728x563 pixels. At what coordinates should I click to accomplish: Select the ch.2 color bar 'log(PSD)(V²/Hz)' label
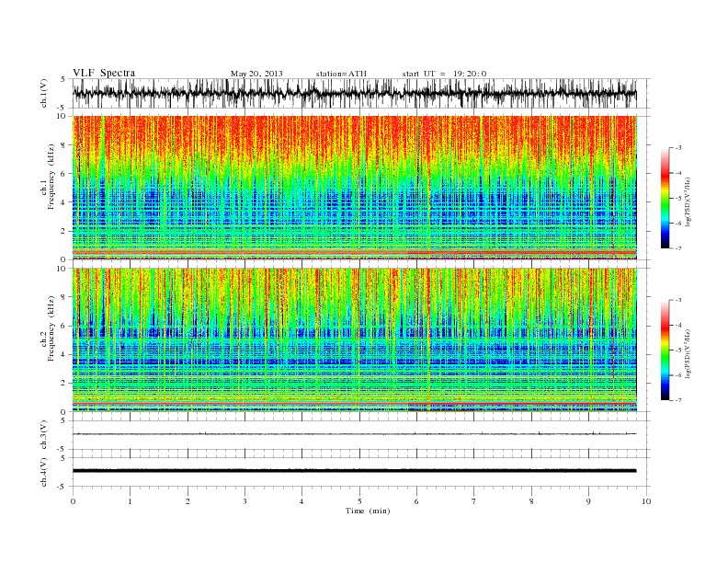tap(688, 353)
